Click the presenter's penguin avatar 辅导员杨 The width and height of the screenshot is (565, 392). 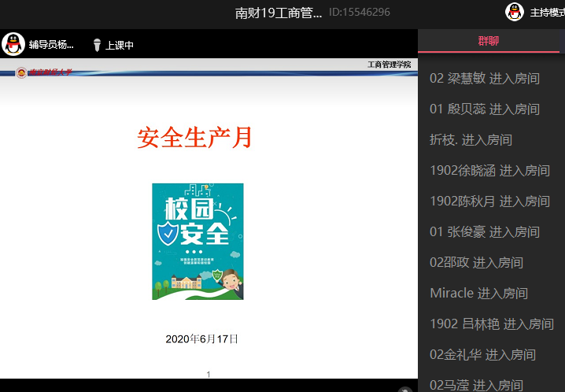(13, 44)
